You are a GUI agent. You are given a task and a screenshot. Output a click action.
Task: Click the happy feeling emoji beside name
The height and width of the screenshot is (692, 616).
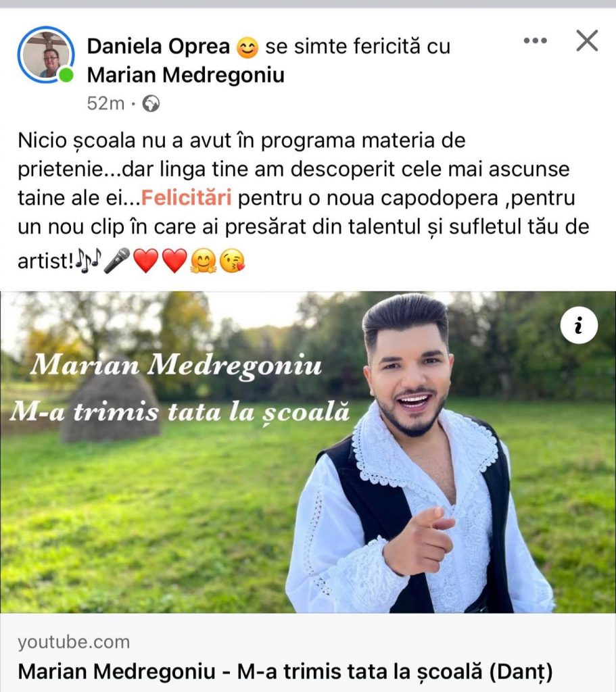point(247,47)
